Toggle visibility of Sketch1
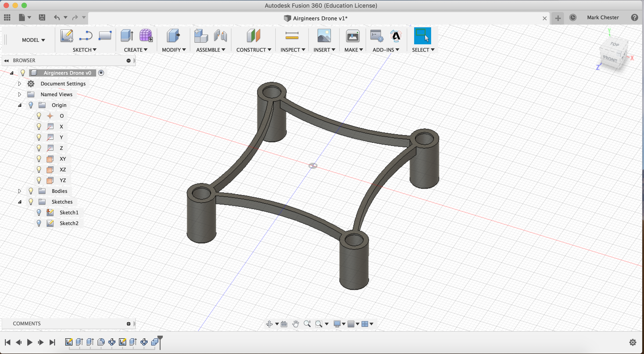 (x=39, y=212)
